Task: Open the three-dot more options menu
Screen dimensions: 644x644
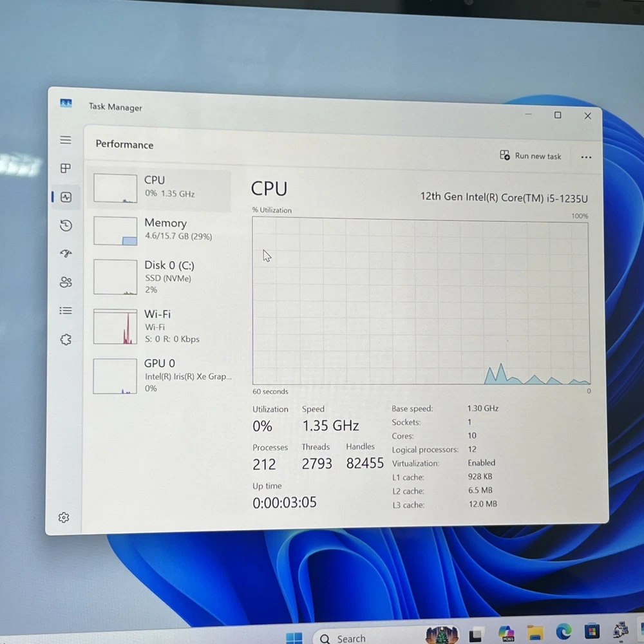Action: point(585,157)
